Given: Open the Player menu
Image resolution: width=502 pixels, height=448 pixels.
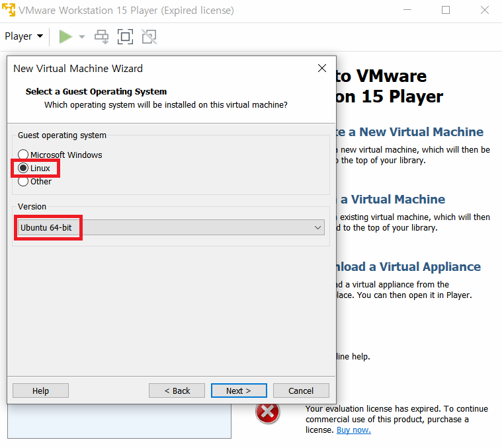Looking at the screenshot, I should (x=24, y=36).
